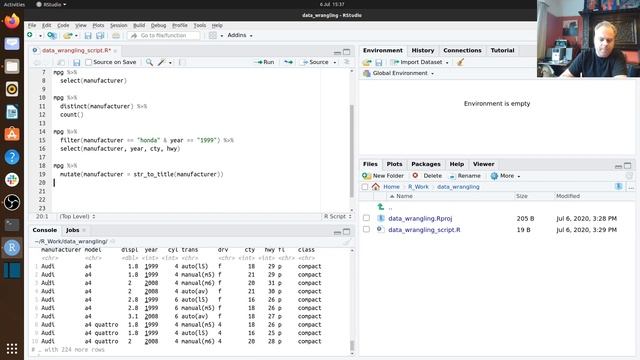Click Home icon in Files breadcrumb

coord(376,187)
